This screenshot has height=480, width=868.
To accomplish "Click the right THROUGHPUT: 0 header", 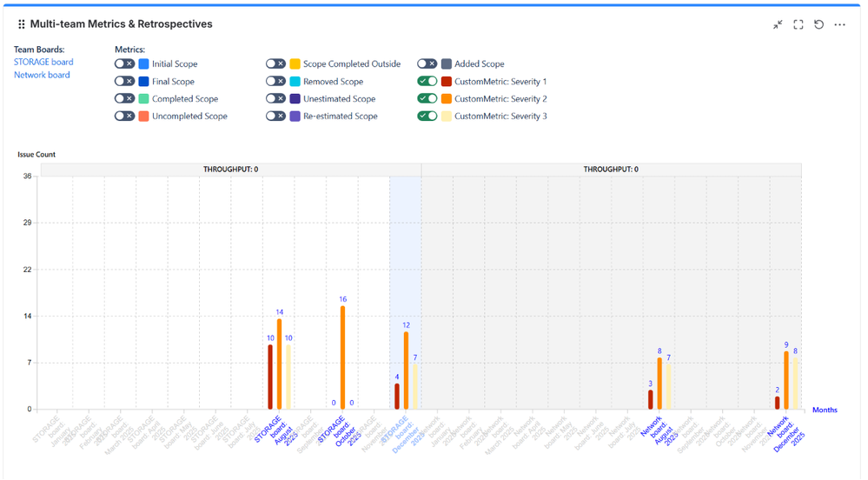I will click(611, 169).
